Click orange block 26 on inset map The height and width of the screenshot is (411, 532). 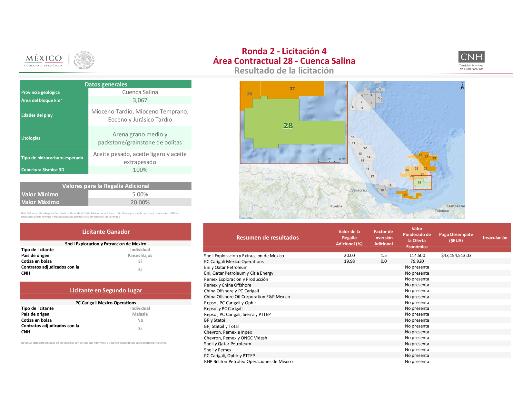250,94
